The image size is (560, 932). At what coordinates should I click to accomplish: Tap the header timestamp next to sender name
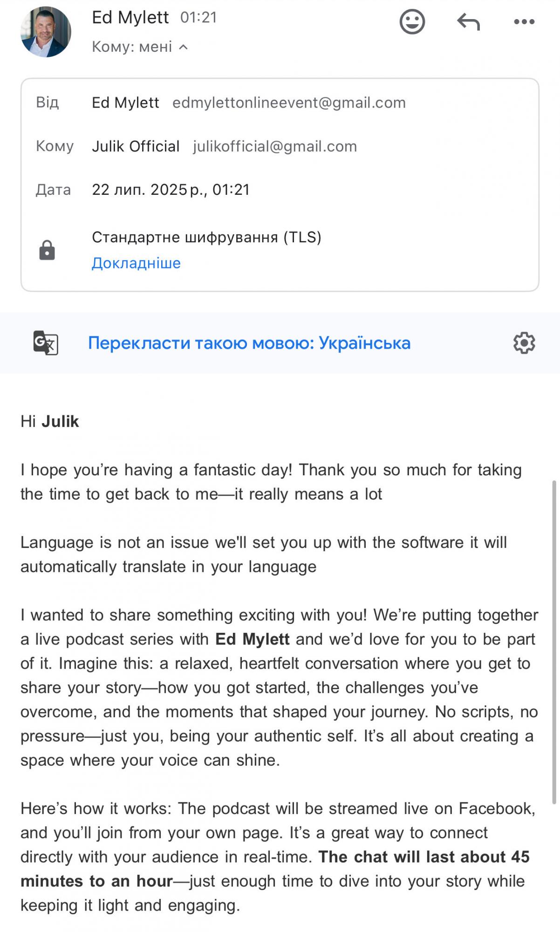click(198, 18)
